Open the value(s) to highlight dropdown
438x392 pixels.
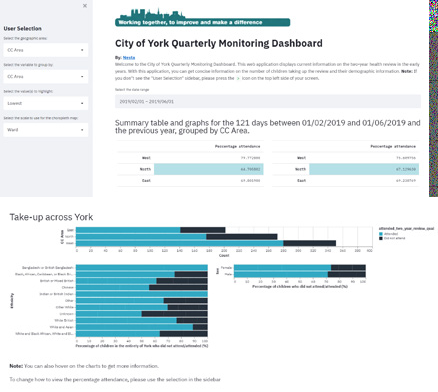click(x=46, y=103)
